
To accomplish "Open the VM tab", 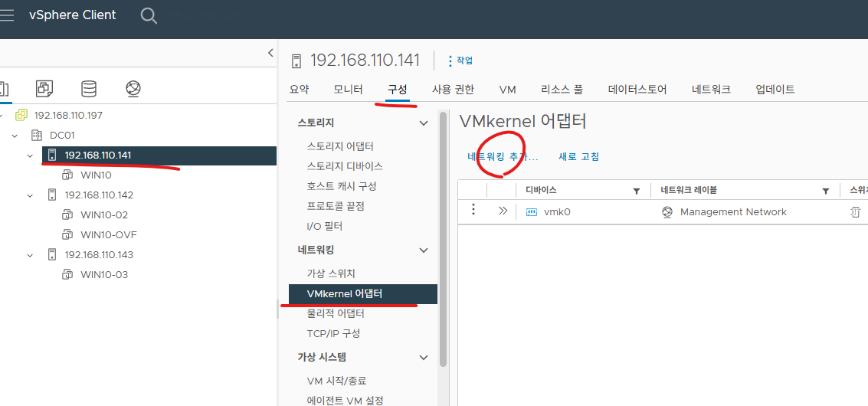I will pyautogui.click(x=507, y=89).
